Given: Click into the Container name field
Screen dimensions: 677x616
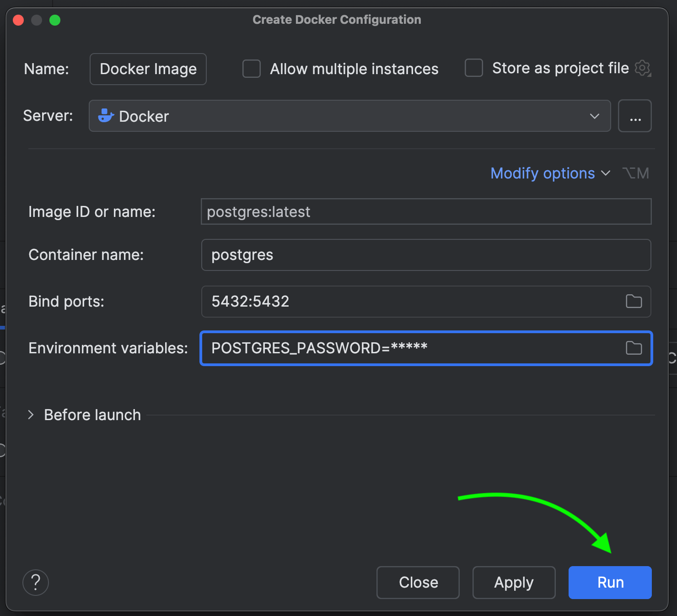Looking at the screenshot, I should [425, 255].
